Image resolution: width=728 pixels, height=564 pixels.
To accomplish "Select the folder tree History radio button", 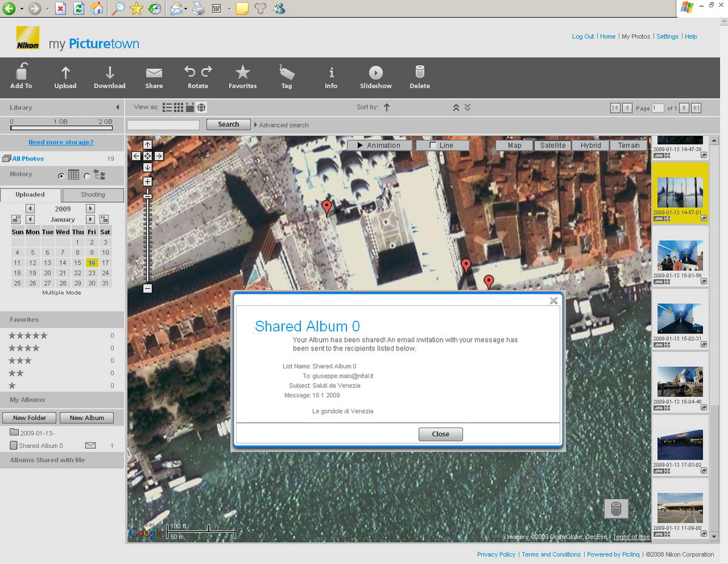I will tap(87, 176).
